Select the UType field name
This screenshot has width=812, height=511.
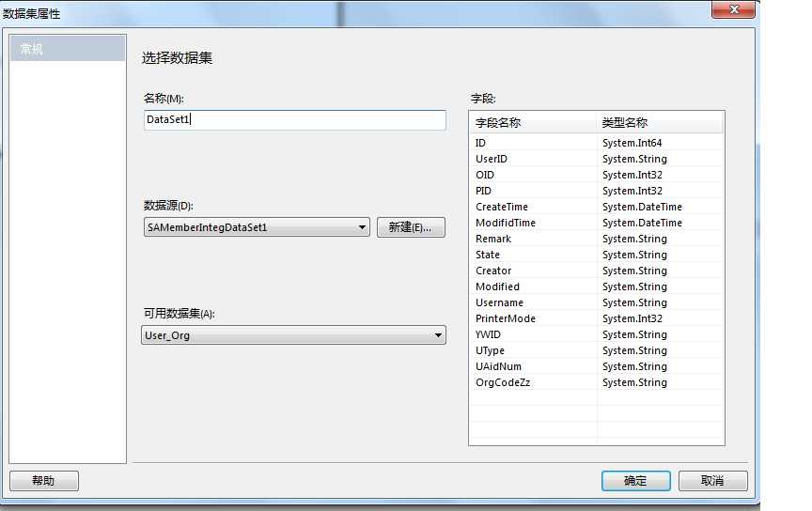(490, 351)
